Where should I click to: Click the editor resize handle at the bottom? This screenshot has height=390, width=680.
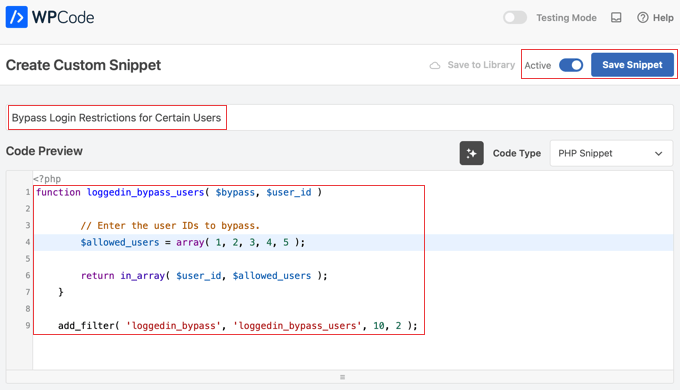click(x=342, y=377)
